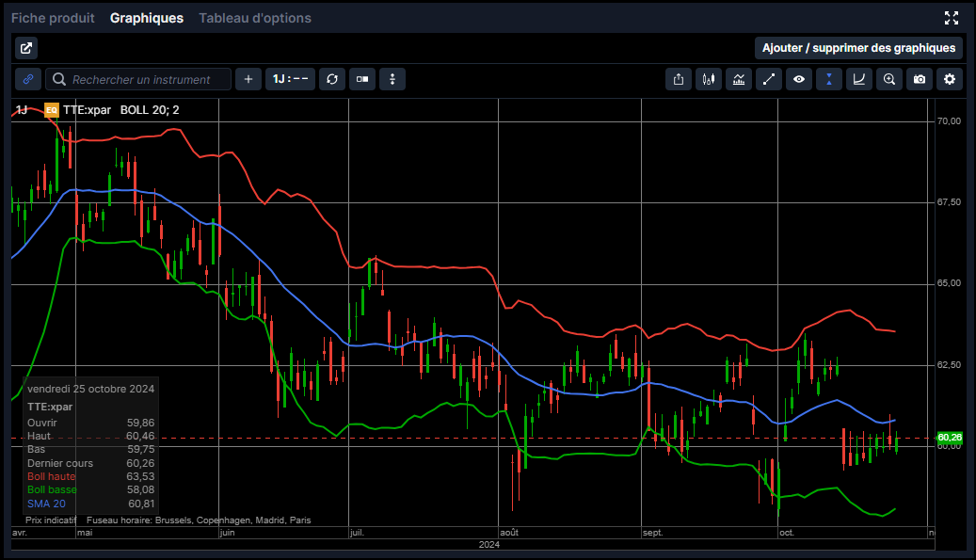Click Ajouter / supprimer des graphiques button
Image resolution: width=976 pixels, height=560 pixels.
(x=859, y=48)
